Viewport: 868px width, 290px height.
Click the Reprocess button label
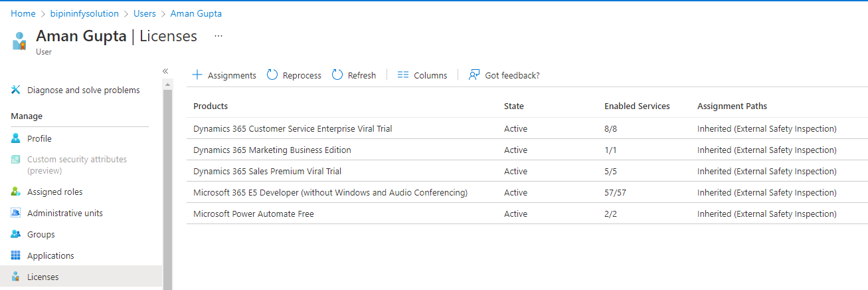(302, 75)
